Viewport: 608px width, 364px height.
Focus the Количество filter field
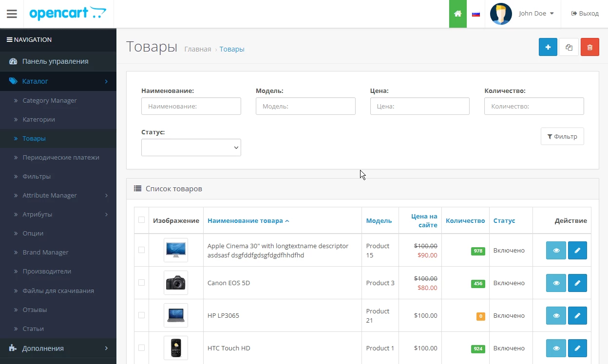click(x=534, y=106)
